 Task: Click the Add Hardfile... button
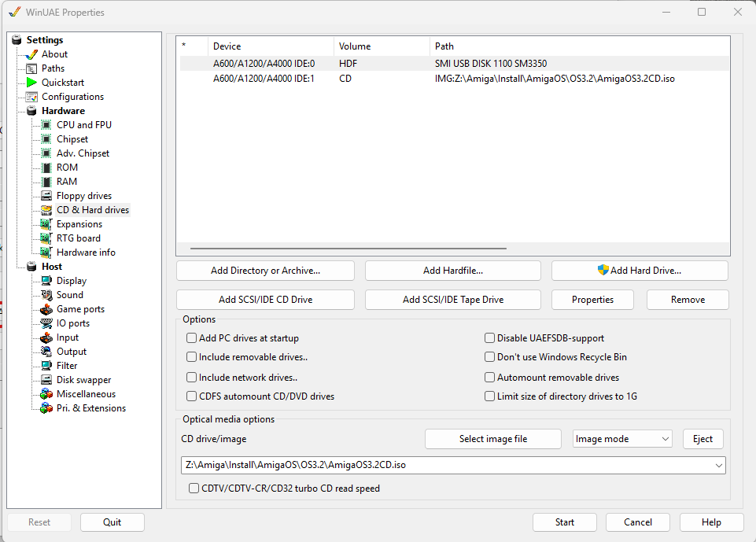tap(452, 271)
